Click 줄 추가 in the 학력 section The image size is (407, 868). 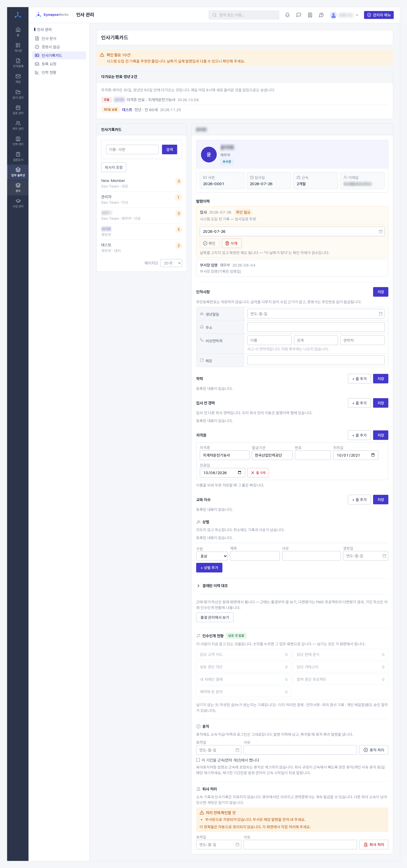pos(359,378)
